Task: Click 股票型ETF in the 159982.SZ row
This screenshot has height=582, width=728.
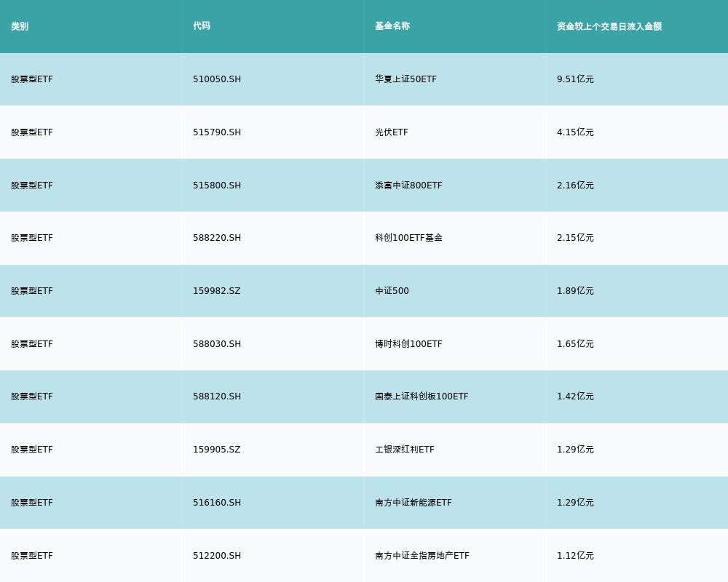Action: pos(32,291)
